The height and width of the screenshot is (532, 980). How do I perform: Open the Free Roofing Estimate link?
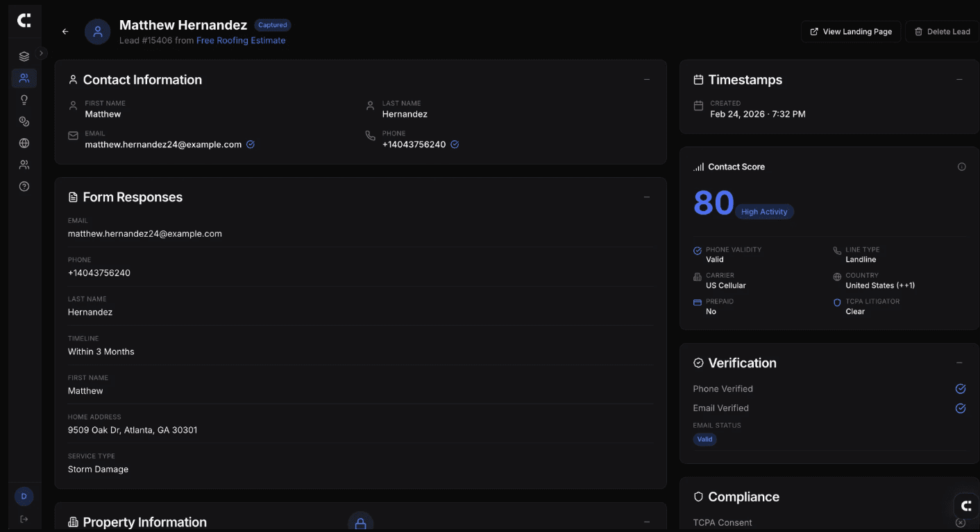[241, 40]
